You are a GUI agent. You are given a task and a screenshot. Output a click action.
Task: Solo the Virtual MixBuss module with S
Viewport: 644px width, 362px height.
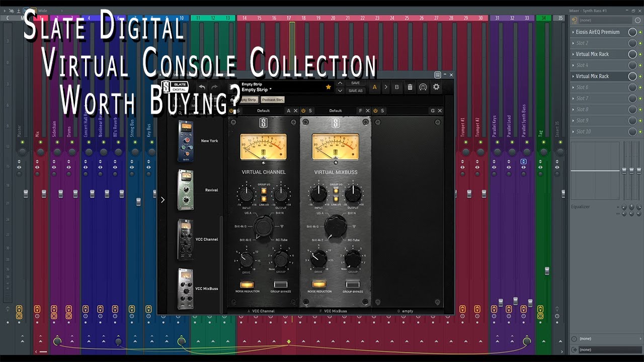[x=310, y=111]
